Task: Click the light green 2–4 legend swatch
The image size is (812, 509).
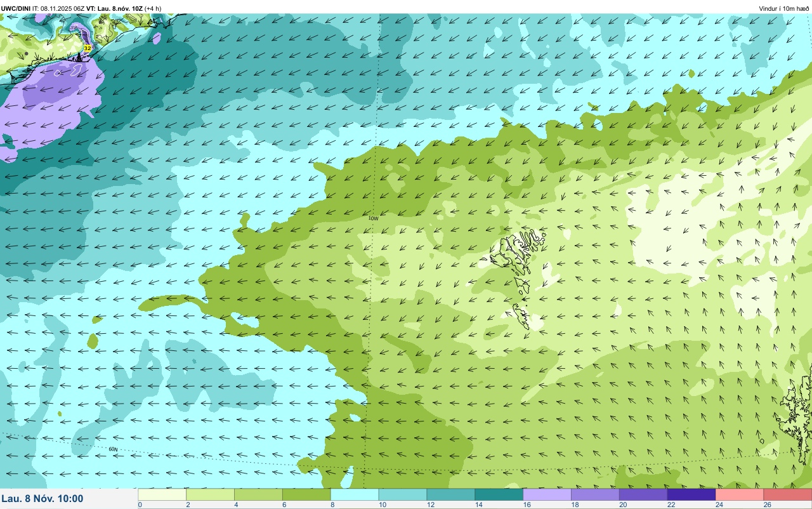Action: tap(210, 494)
